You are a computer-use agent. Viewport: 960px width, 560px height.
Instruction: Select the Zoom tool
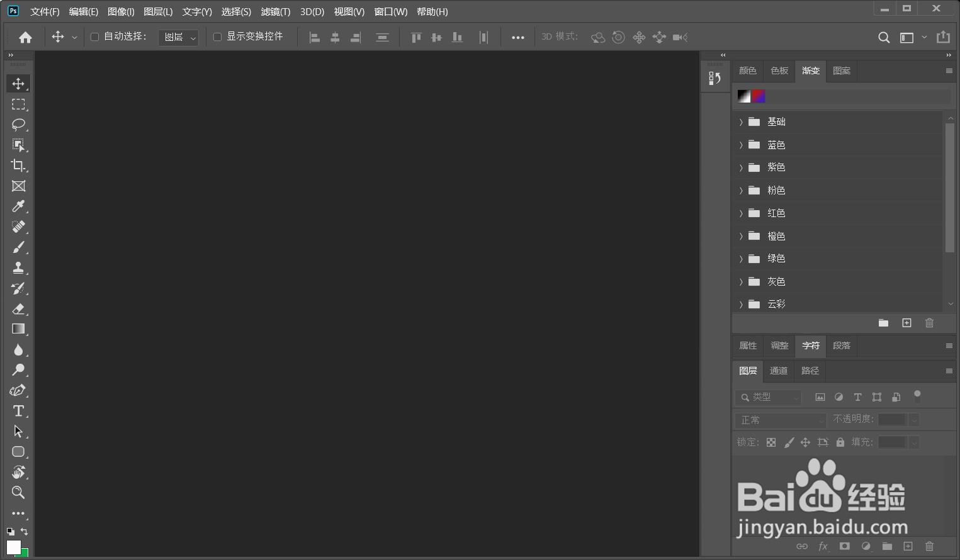coord(18,493)
